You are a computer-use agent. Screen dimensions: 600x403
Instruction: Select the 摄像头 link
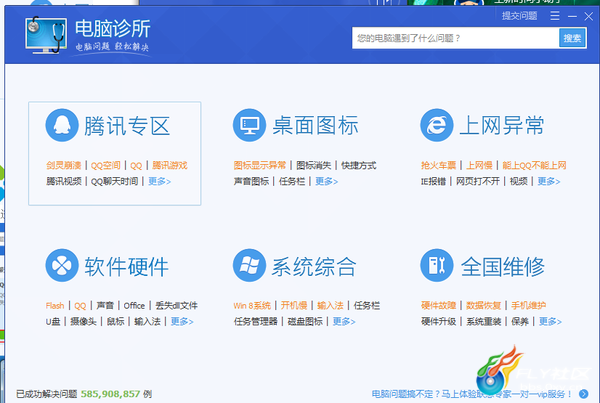[83, 321]
